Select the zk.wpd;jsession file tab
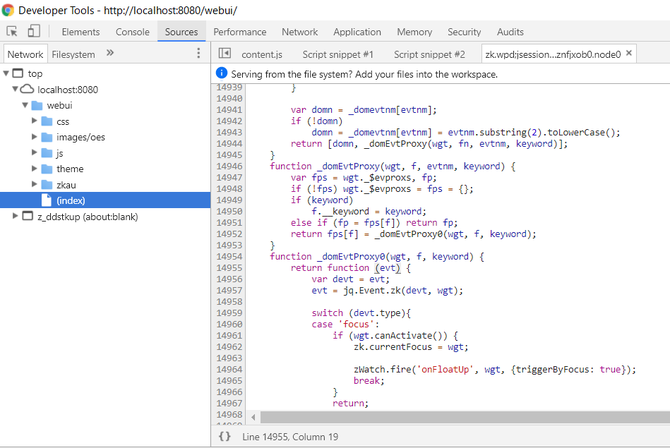The width and height of the screenshot is (670, 448). click(553, 55)
